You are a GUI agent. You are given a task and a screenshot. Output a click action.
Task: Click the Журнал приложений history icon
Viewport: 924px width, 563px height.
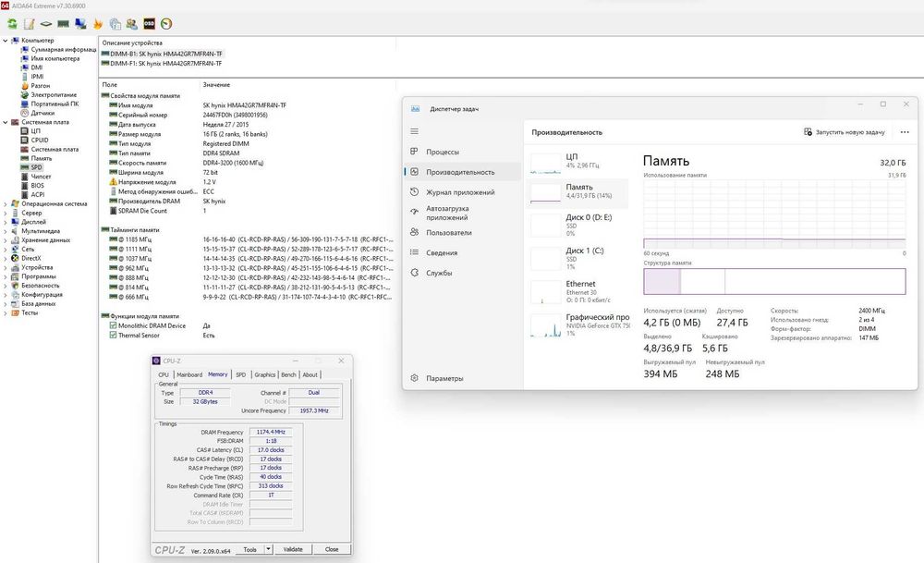[x=414, y=192]
